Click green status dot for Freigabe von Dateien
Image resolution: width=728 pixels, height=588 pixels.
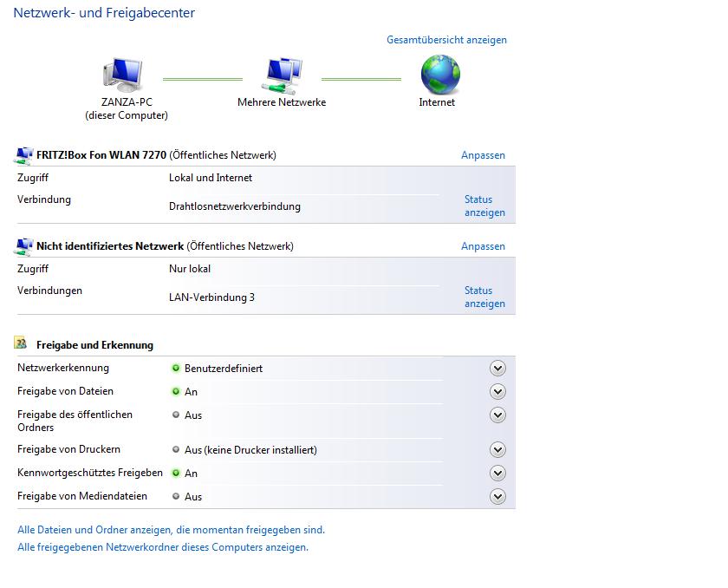[x=176, y=391]
